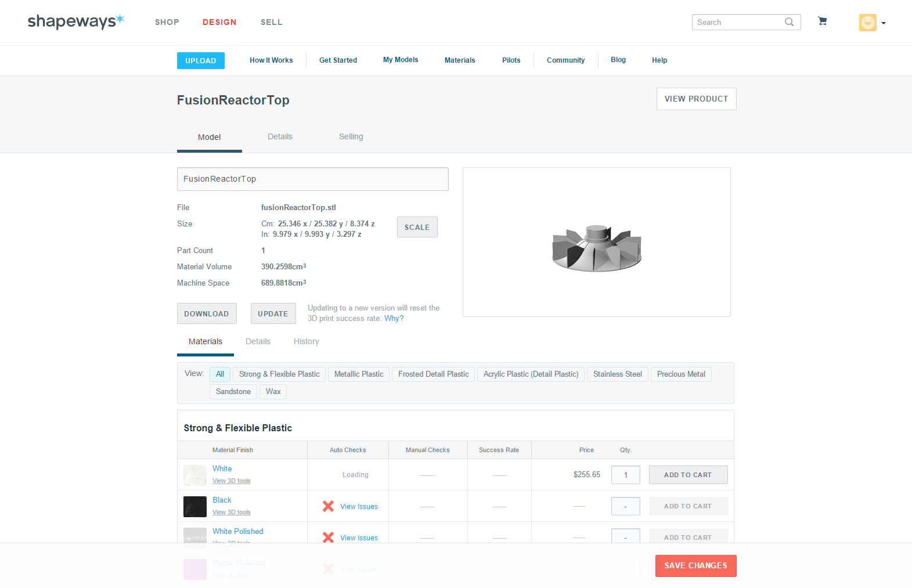Image resolution: width=912 pixels, height=588 pixels.
Task: Filter by Stainless Steel
Action: (617, 374)
